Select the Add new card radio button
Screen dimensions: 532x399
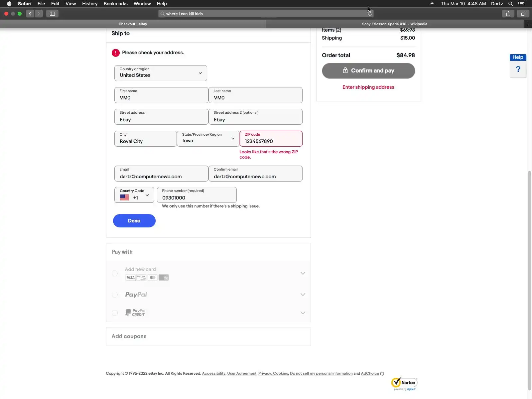pos(115,273)
